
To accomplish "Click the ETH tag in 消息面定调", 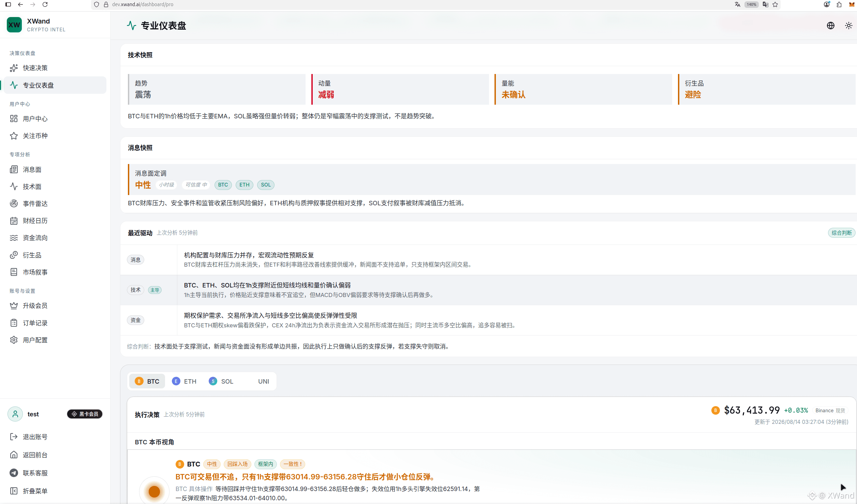I will click(x=245, y=185).
